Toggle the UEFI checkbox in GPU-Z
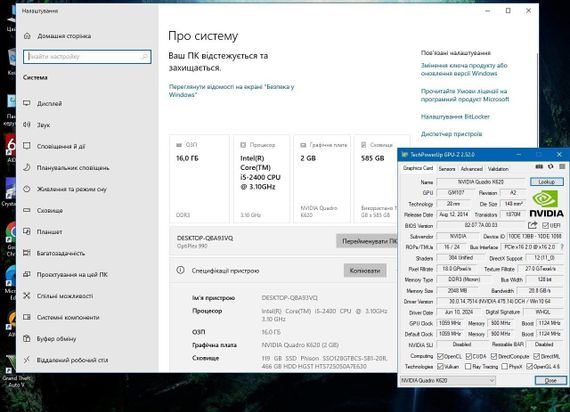This screenshot has height=412, width=570. pos(545,225)
